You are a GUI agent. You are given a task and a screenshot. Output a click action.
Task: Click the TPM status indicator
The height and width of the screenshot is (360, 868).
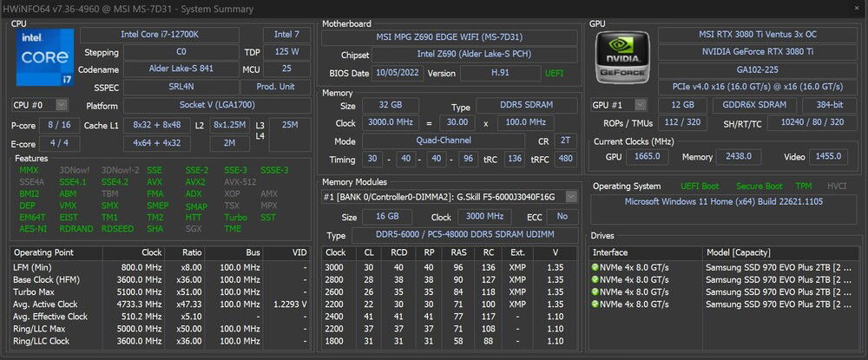point(805,186)
